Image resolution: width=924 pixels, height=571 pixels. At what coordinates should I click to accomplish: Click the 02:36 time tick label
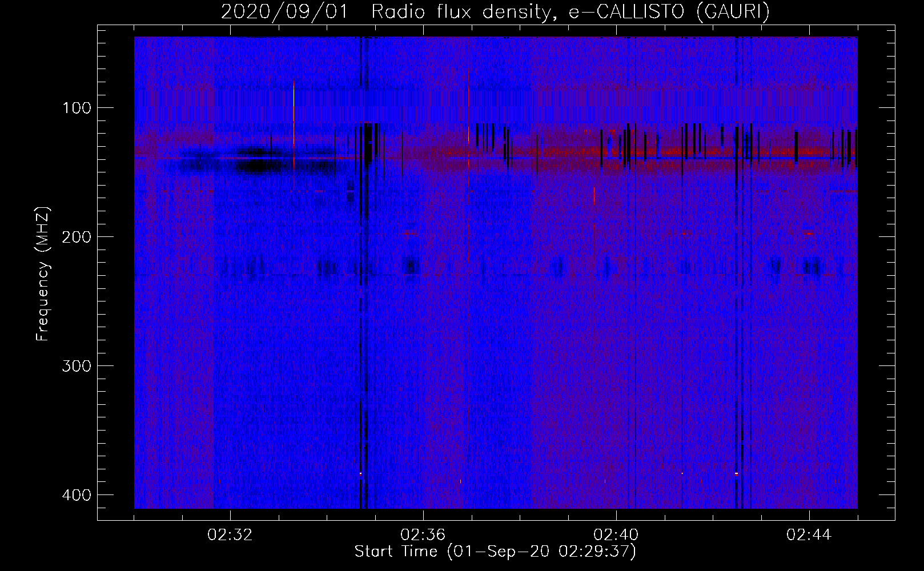tap(423, 535)
